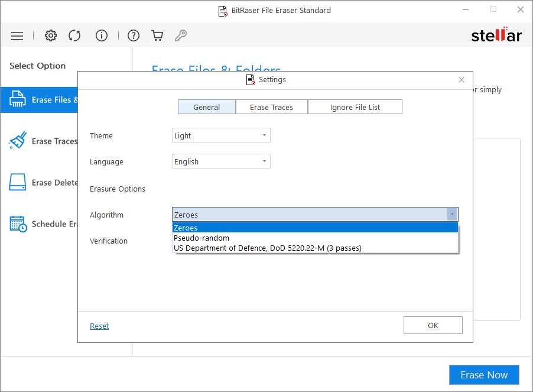The image size is (533, 392).
Task: Click the Erase Now button
Action: (x=484, y=375)
